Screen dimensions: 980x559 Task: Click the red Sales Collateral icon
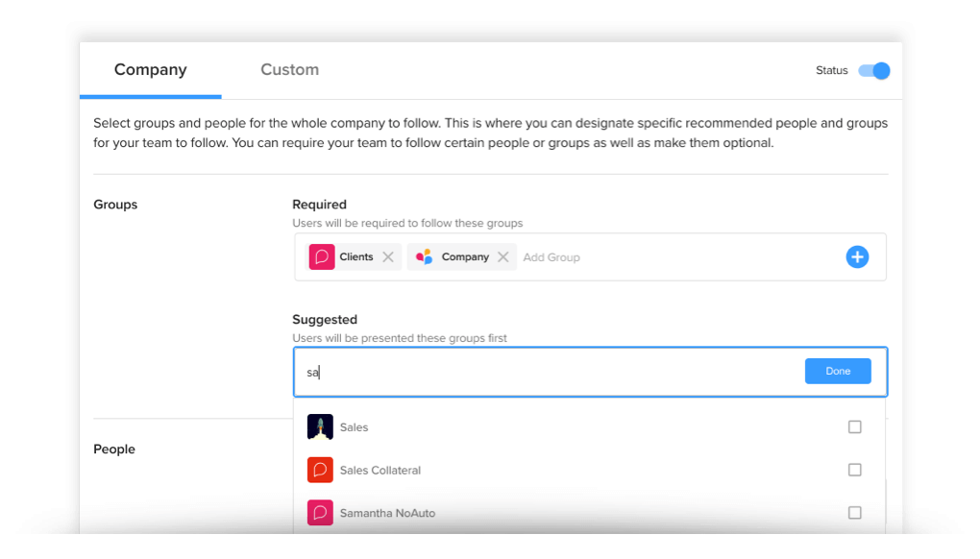pos(320,470)
